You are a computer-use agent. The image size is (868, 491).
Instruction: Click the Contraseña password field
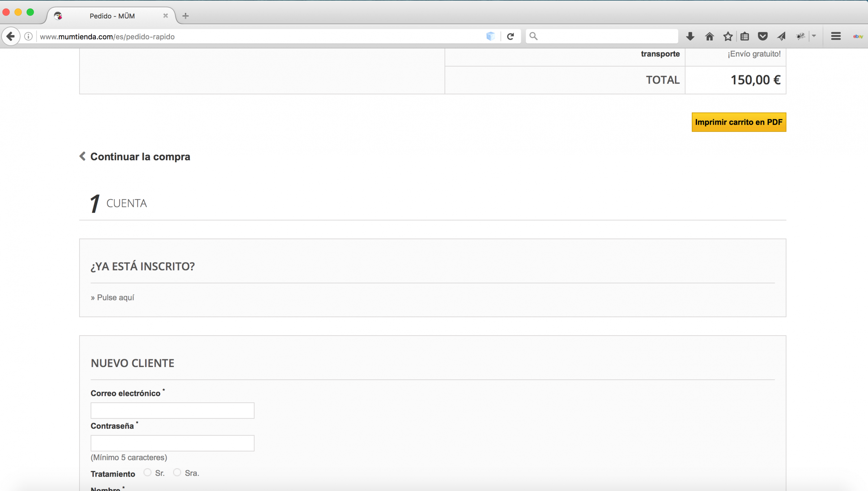click(x=172, y=443)
